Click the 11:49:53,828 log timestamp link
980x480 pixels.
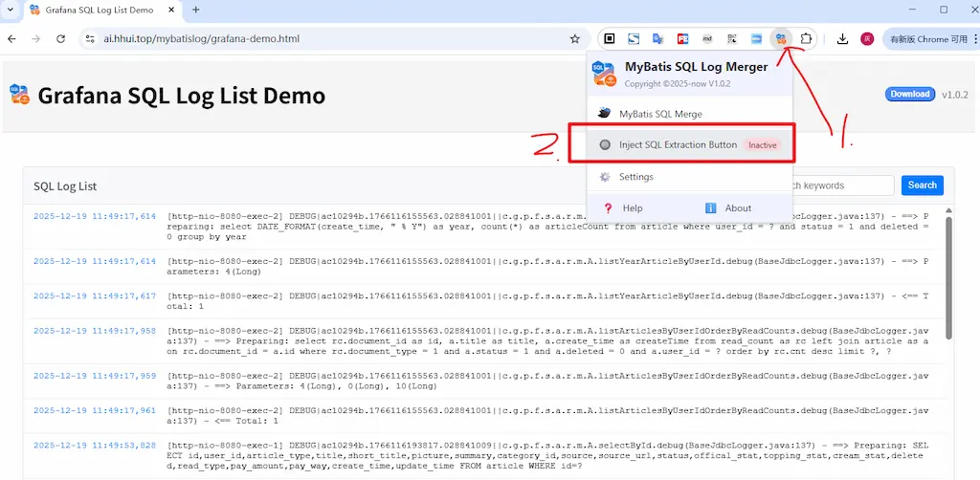[94, 446]
